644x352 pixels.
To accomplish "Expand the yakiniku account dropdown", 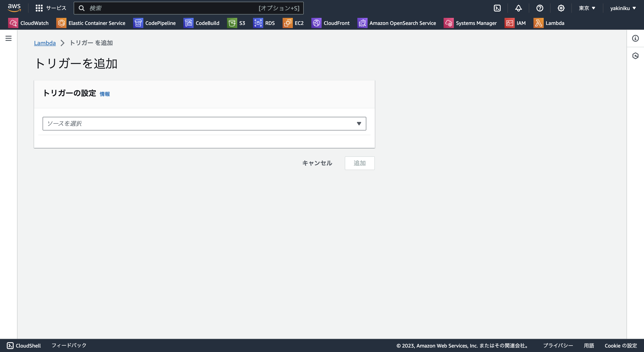I will tap(623, 8).
